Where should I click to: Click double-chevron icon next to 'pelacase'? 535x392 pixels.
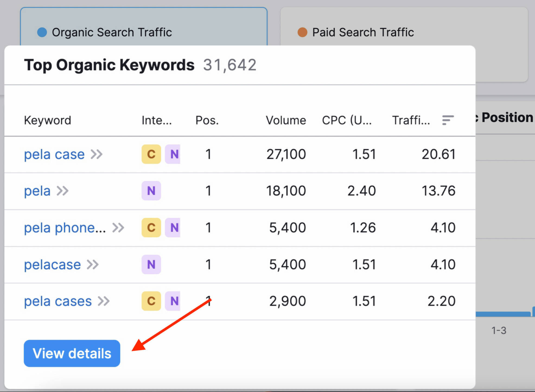pos(93,265)
